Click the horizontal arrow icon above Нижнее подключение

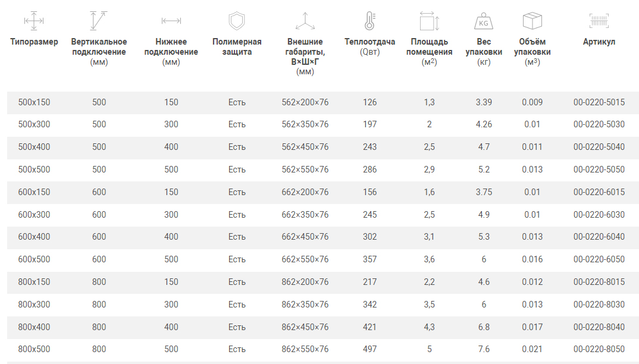[171, 21]
